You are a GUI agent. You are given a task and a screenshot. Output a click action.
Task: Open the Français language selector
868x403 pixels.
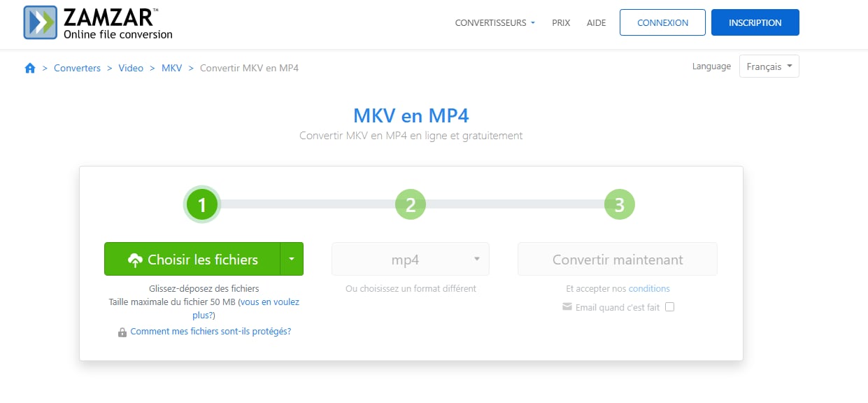point(769,66)
